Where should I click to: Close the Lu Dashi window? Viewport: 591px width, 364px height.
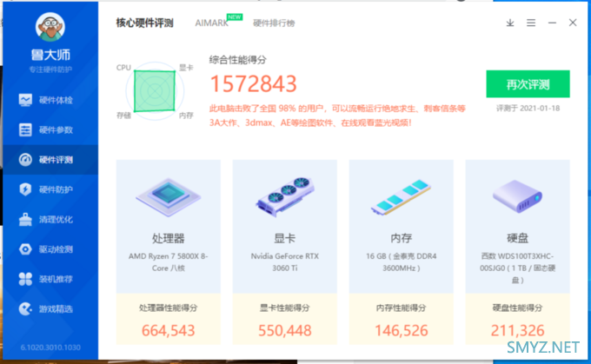tap(573, 23)
